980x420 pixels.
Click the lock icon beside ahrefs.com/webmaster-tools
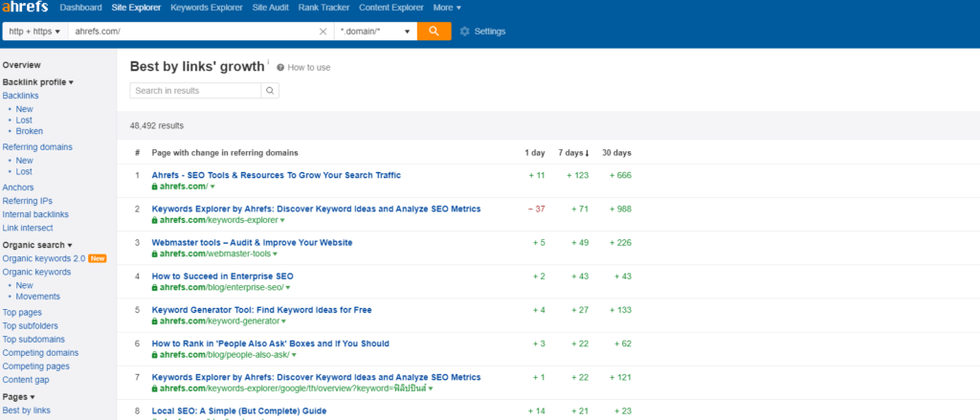tap(154, 254)
